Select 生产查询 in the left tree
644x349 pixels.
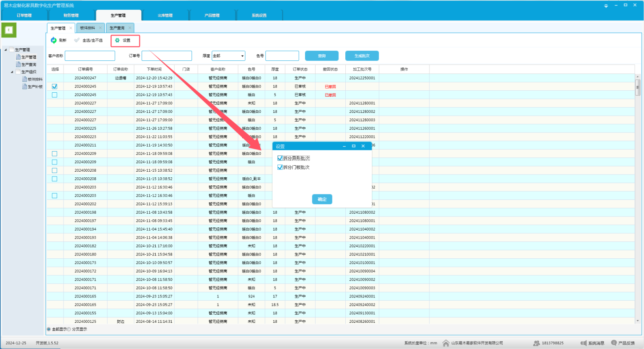click(x=29, y=64)
